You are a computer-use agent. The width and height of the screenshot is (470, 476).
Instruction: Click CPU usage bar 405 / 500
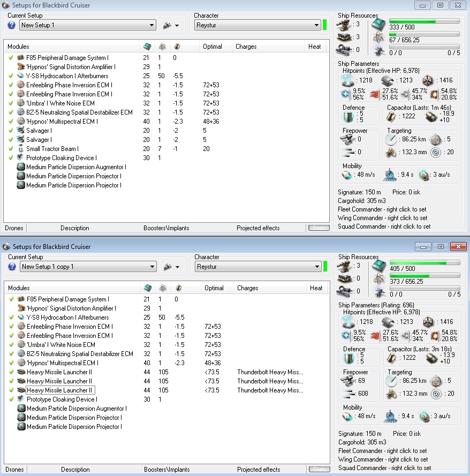[x=425, y=262]
